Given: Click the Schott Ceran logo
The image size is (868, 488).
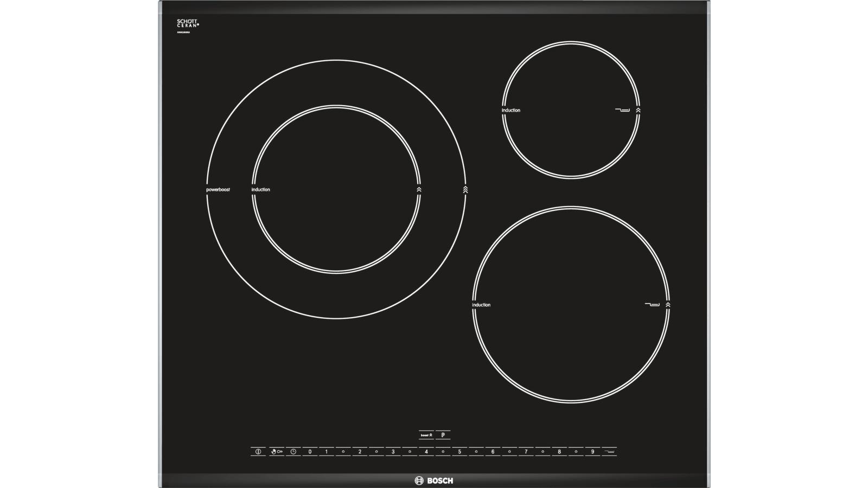Looking at the screenshot, I should coord(188,23).
